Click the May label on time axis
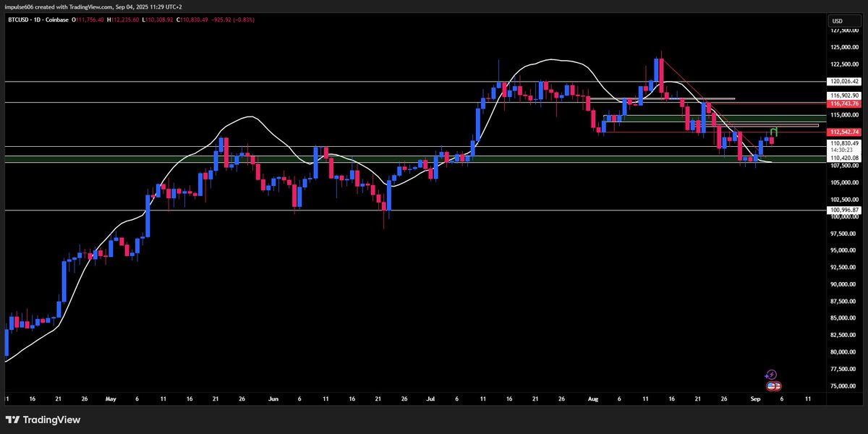 tap(111, 398)
